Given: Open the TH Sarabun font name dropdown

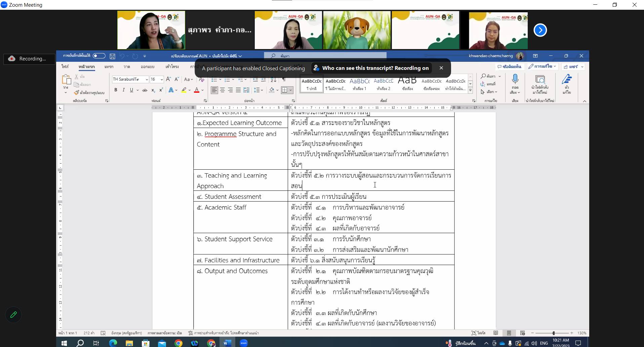Looking at the screenshot, I should click(x=147, y=80).
